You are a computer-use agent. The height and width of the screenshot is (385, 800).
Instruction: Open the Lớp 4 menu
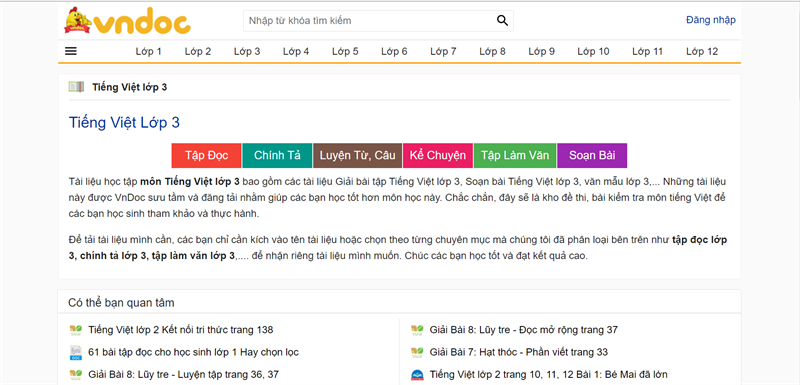tap(296, 51)
